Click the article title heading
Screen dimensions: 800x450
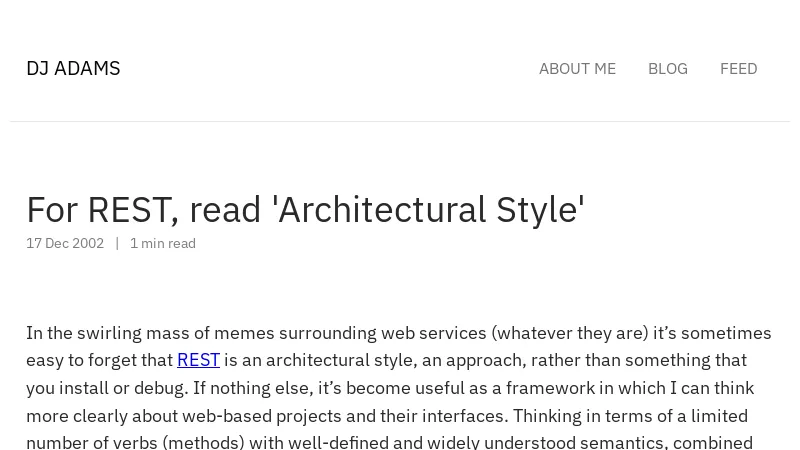tap(305, 209)
